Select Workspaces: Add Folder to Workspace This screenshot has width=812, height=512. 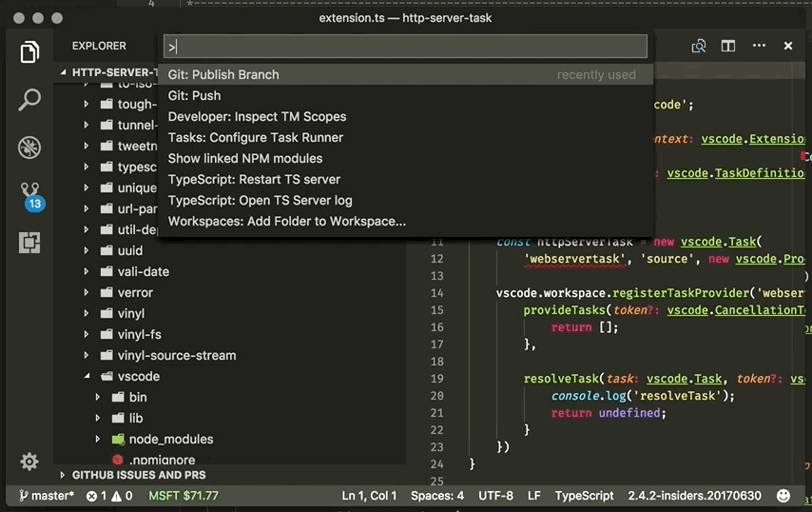405,222
